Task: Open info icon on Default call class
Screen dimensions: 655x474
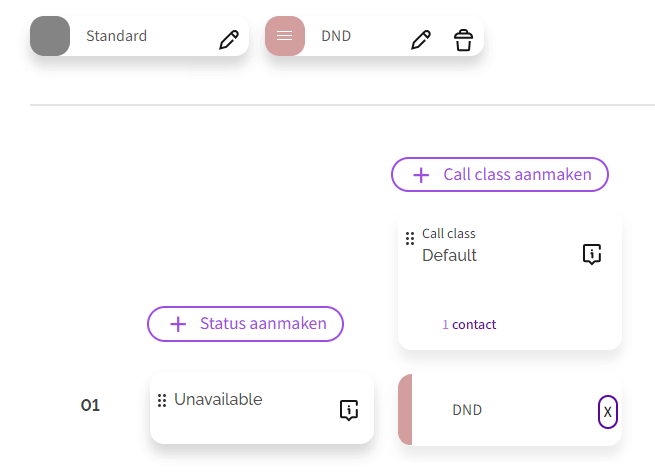Action: click(x=592, y=255)
